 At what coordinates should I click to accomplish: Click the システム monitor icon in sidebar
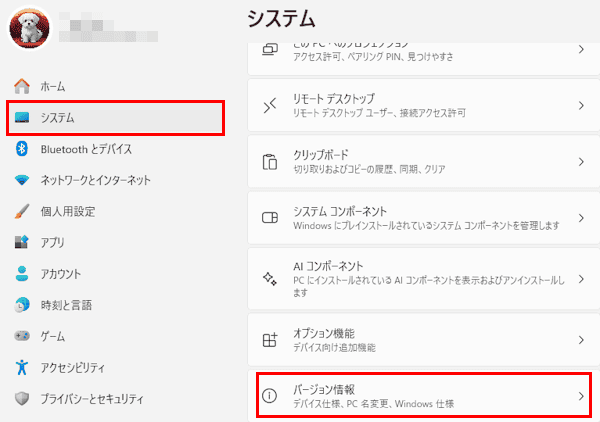[22, 117]
